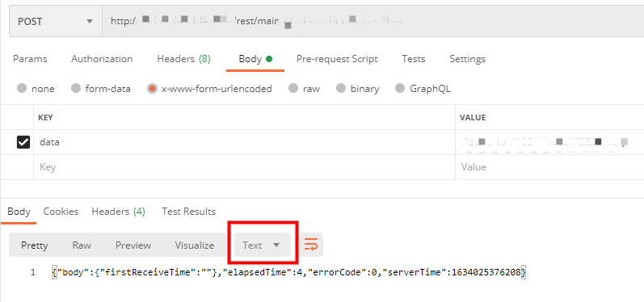Expand the Text format dropdown

point(263,245)
